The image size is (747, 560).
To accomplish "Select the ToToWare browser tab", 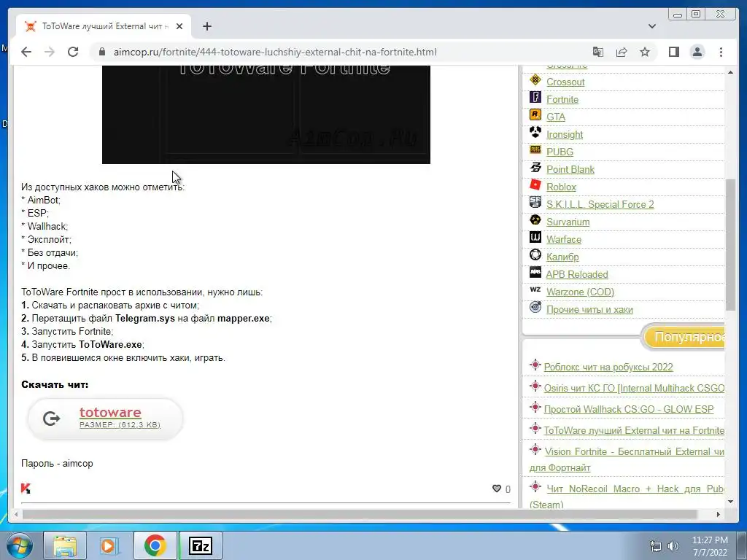I will [x=104, y=26].
